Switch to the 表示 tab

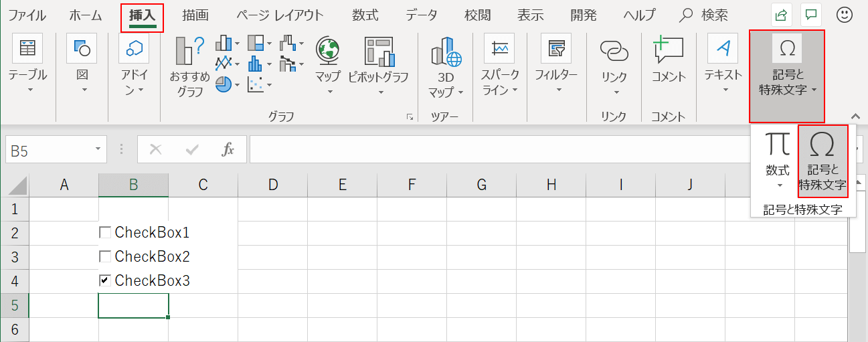click(531, 15)
